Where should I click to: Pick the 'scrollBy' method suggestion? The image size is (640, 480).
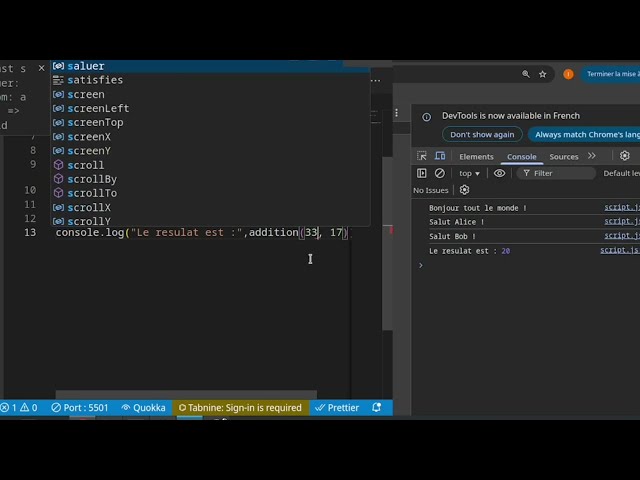pyautogui.click(x=210, y=179)
